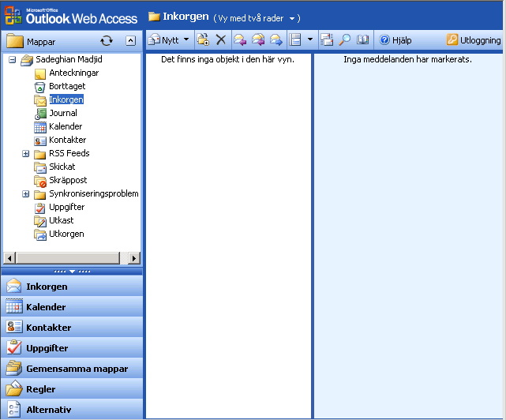Click the Outlook Web Access logo
The image size is (506, 420).
pos(71,16)
